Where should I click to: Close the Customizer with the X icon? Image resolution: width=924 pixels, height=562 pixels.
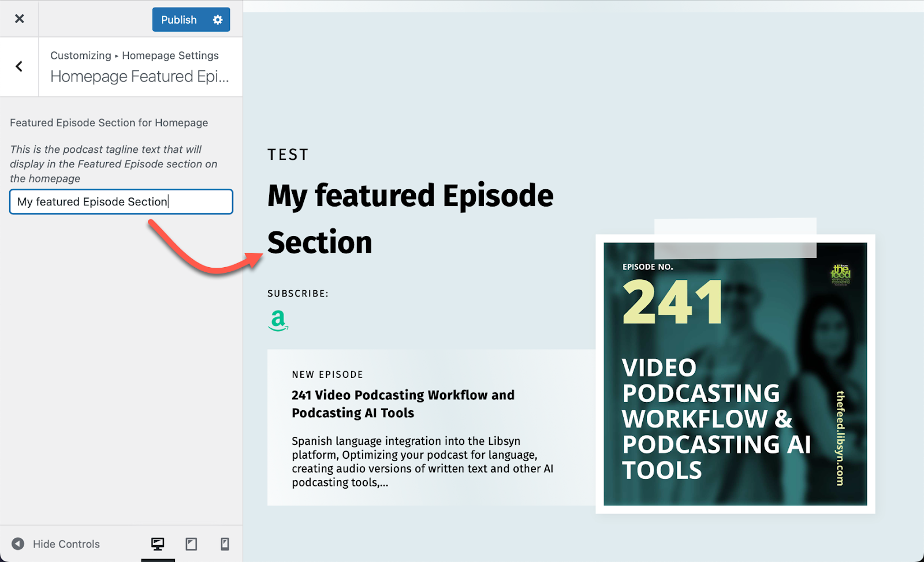tap(19, 19)
